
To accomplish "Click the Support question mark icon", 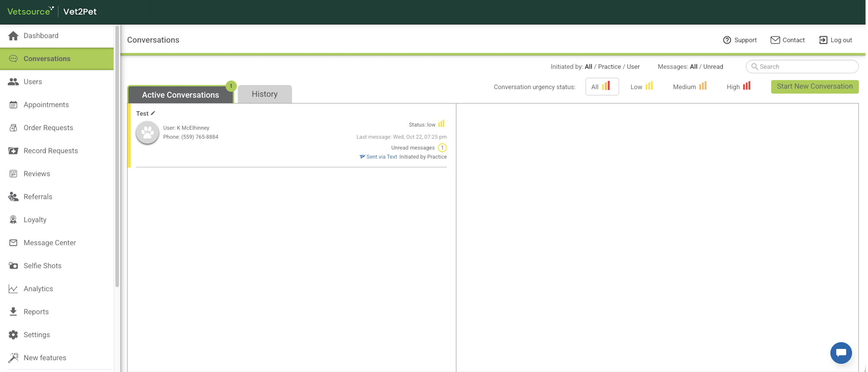I will [727, 40].
